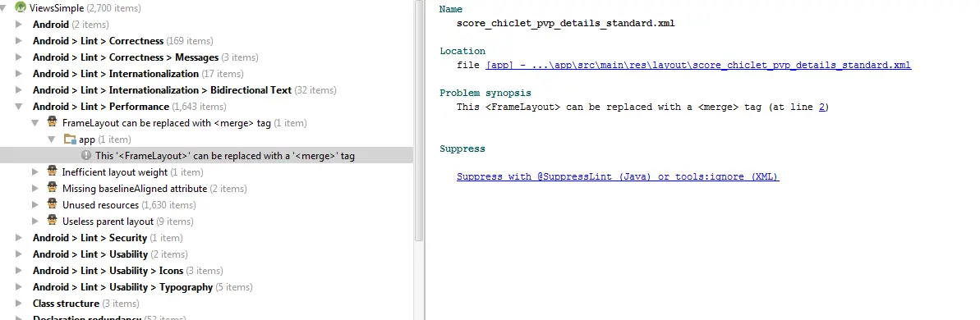Expand Android > Lint > Usability > Icons
The height and width of the screenshot is (320, 980).
pos(20,270)
